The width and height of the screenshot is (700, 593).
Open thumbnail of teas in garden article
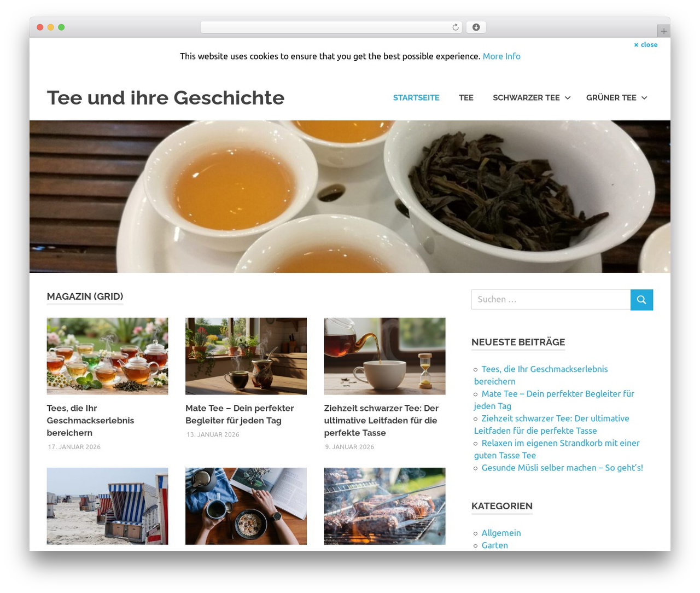[107, 356]
